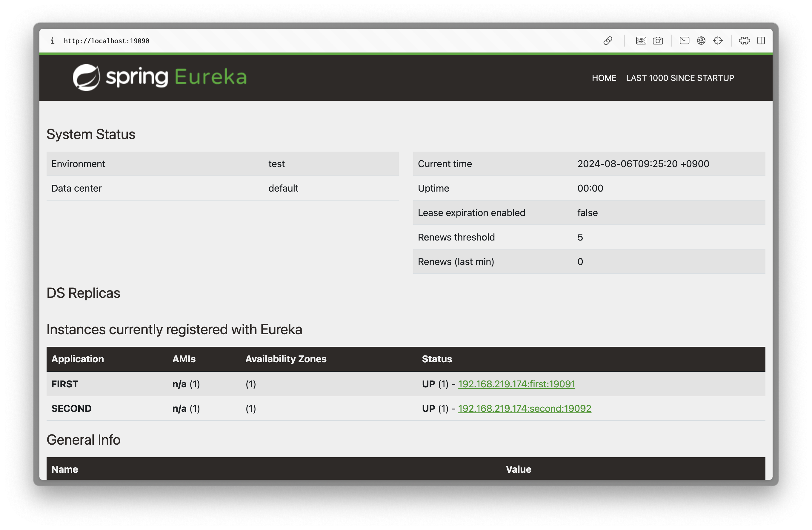The image size is (812, 530).
Task: Click the image capture flower icon
Action: click(x=641, y=41)
